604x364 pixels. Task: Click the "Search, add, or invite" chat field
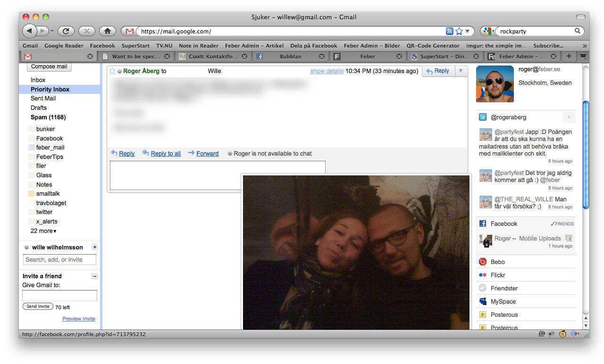[59, 259]
